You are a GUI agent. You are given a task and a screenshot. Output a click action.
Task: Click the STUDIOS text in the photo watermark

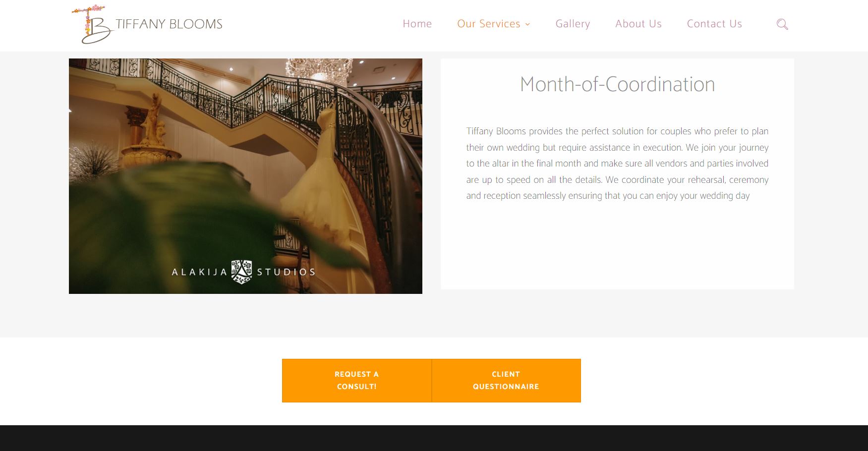coord(286,272)
